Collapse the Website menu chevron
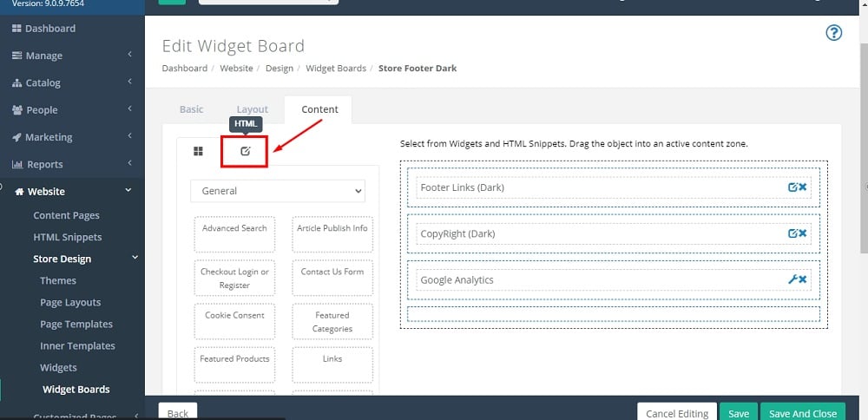The height and width of the screenshot is (420, 868). [x=128, y=190]
